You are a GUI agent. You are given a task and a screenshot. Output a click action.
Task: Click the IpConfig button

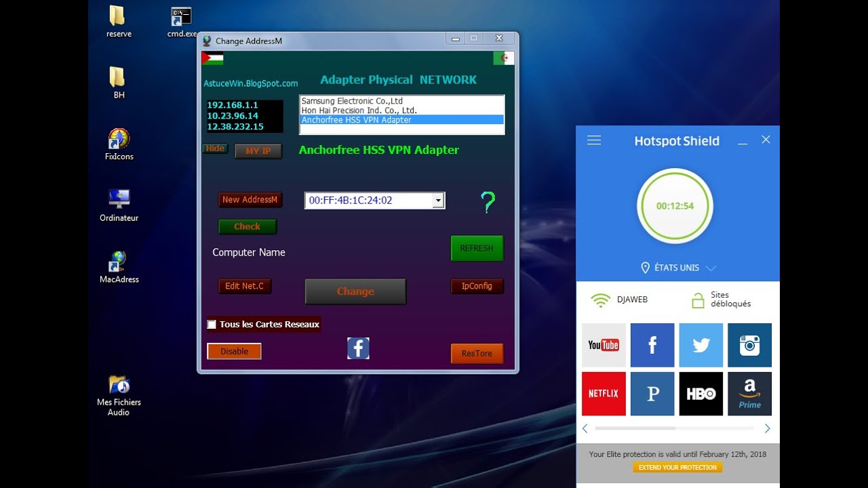tap(477, 286)
